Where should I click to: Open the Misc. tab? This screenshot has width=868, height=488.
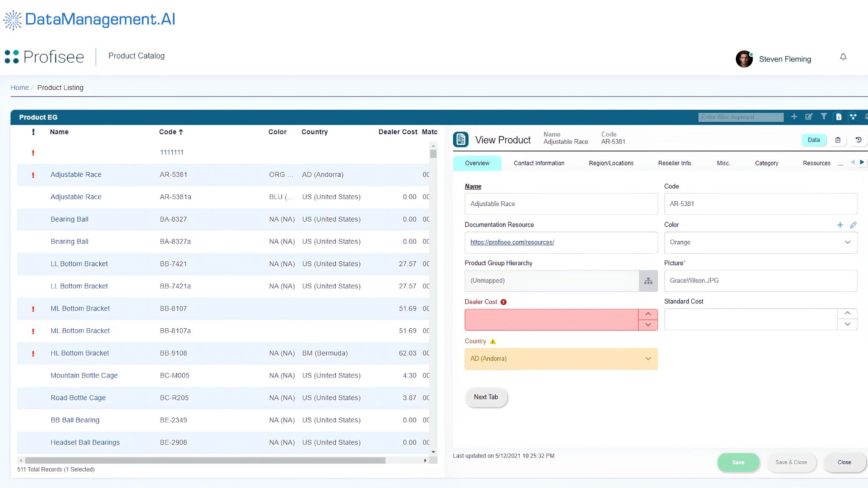[x=723, y=163]
